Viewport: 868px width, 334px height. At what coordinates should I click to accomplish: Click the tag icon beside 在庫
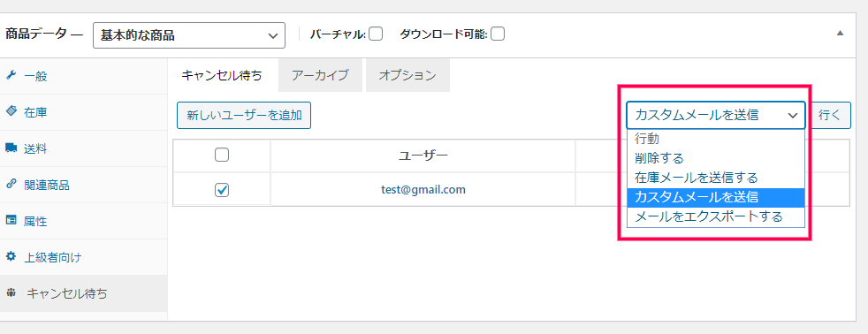click(x=11, y=111)
